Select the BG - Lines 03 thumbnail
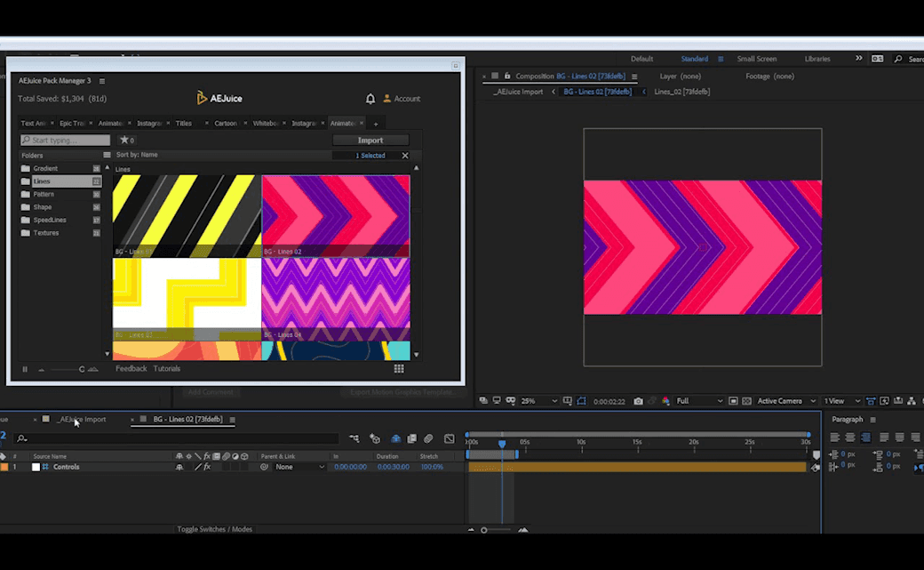The image size is (924, 570). coord(187,299)
